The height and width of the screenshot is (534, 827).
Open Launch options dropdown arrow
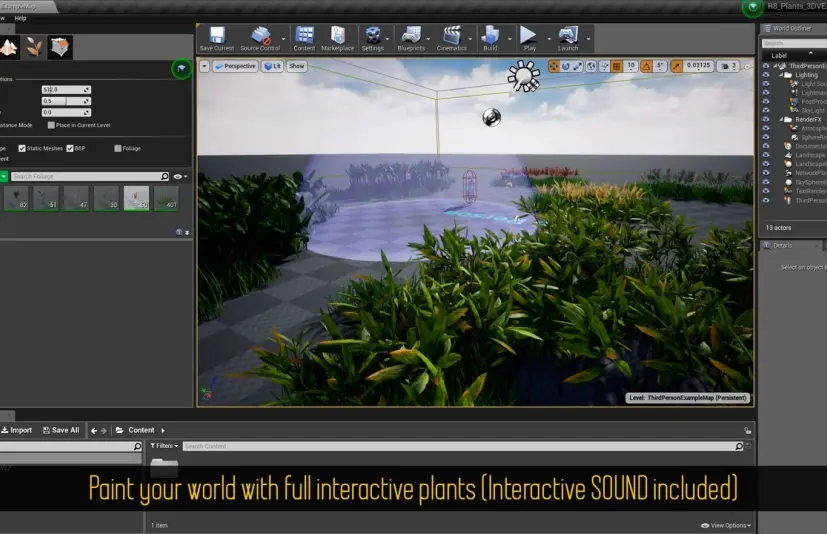(x=589, y=39)
